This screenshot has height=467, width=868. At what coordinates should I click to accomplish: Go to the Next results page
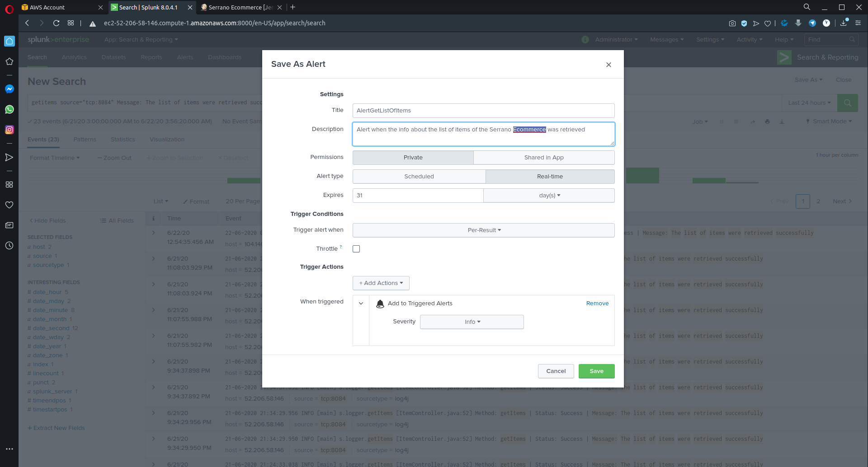click(842, 201)
